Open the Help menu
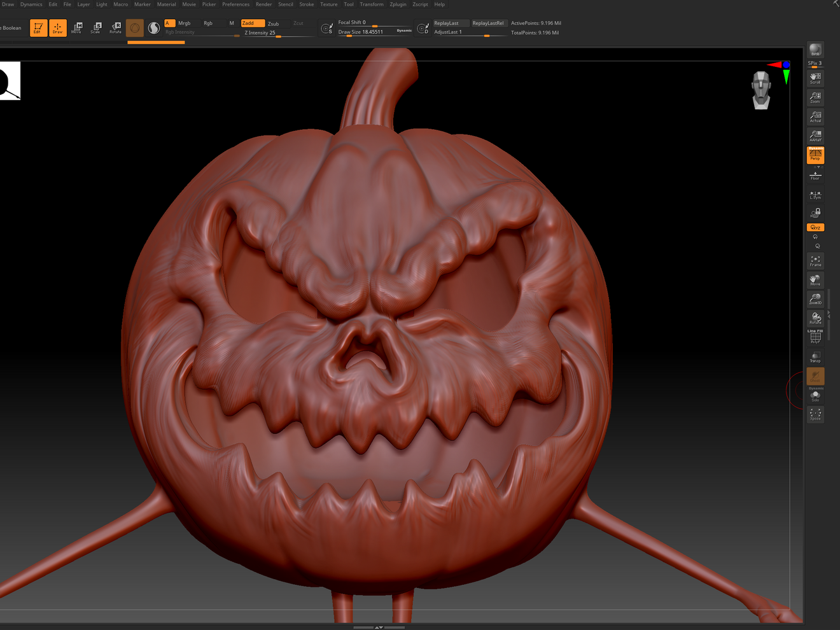 click(440, 4)
